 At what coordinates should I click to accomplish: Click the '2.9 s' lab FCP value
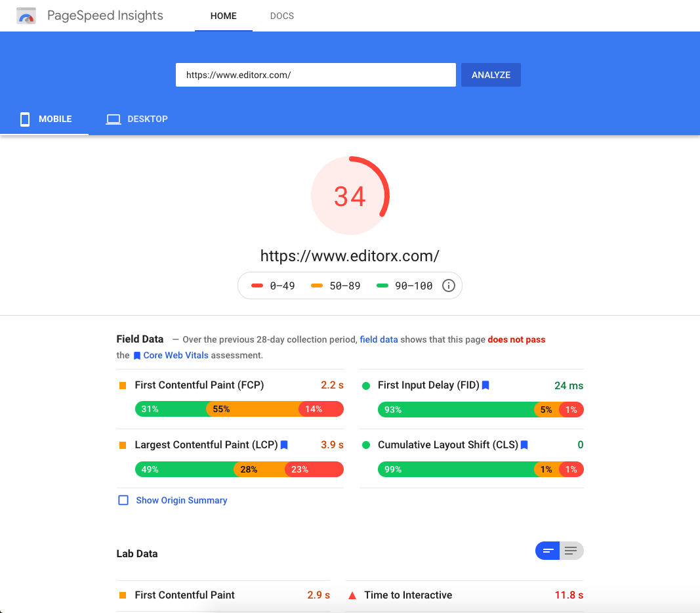tap(318, 595)
